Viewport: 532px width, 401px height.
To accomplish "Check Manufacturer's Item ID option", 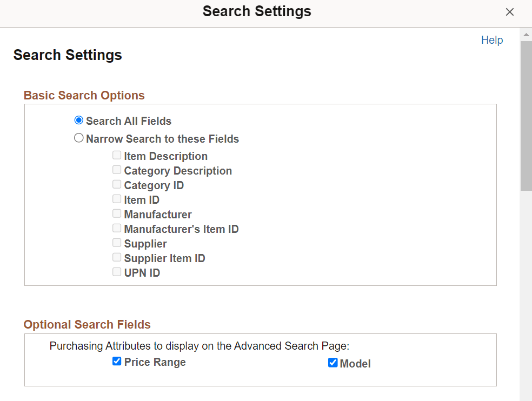I will 116,228.
